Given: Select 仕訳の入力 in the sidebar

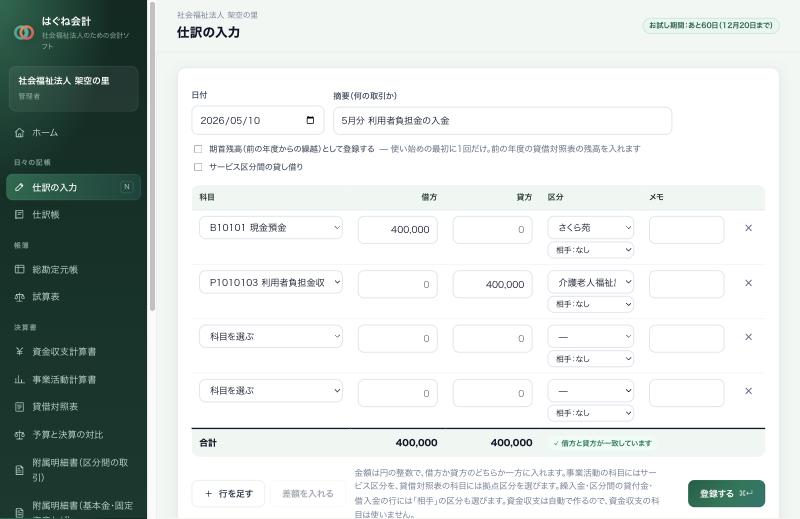Looking at the screenshot, I should 73,187.
